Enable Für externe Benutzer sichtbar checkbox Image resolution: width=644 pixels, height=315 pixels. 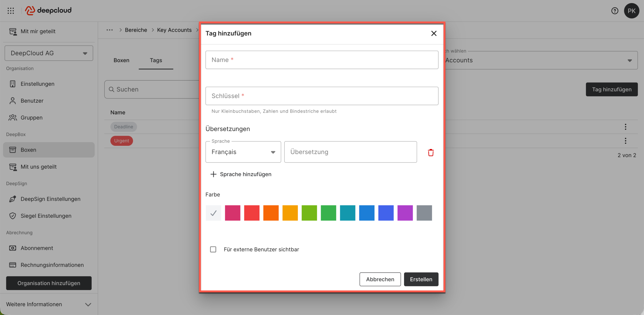coord(213,249)
